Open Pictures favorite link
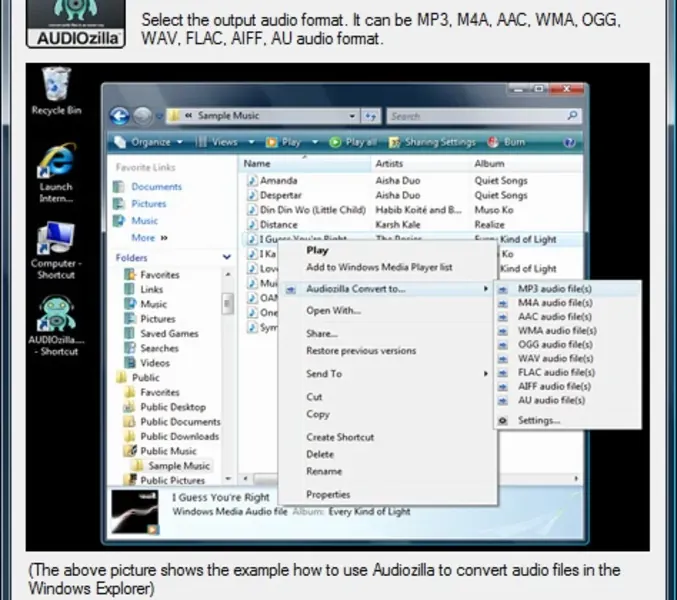This screenshot has height=600, width=677. pyautogui.click(x=139, y=203)
